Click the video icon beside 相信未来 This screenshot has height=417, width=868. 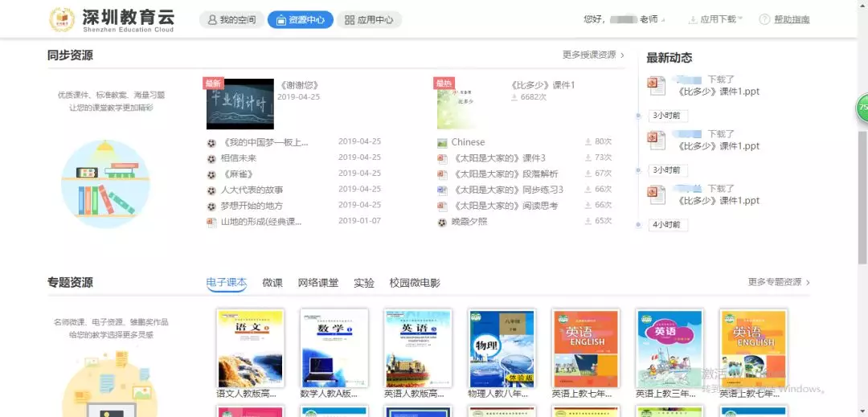coord(211,158)
